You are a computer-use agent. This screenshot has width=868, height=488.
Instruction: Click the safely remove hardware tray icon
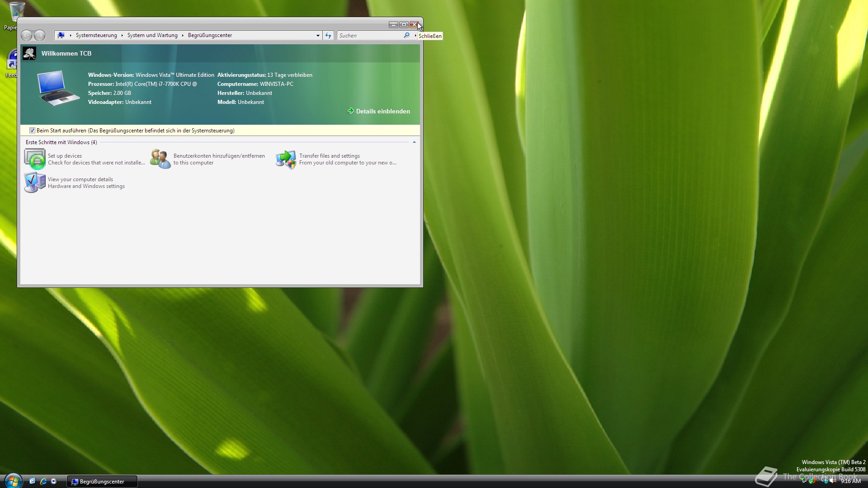tap(804, 480)
